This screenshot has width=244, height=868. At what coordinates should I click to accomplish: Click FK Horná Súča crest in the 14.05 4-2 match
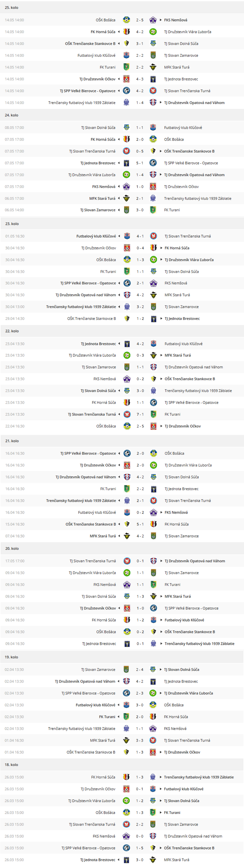(x=127, y=32)
